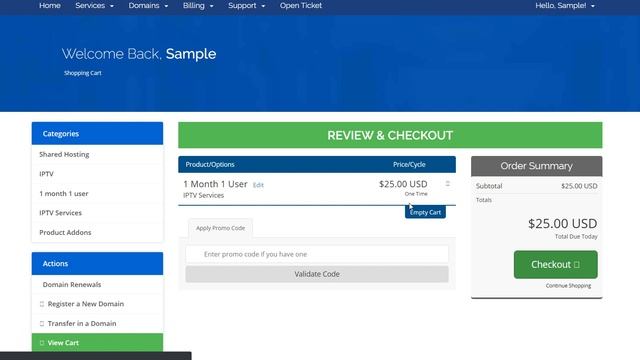Empty the shopping cart
640x360 pixels.
425,212
